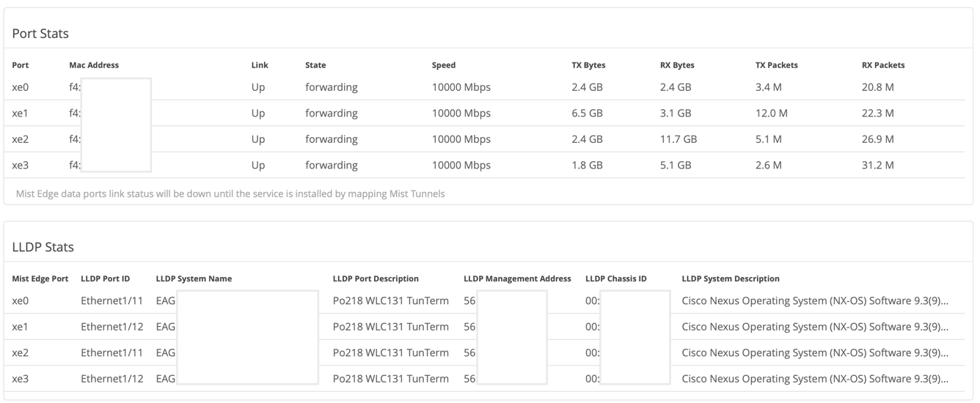Sort by the Mac Address column header
The image size is (980, 403).
click(94, 65)
